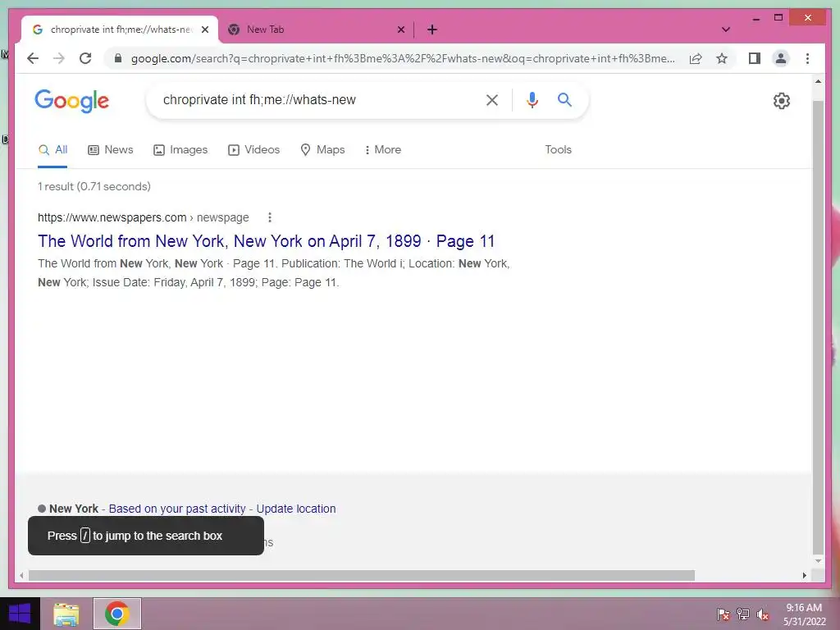This screenshot has width=840, height=630.
Task: Click Update location link
Action: click(x=295, y=509)
